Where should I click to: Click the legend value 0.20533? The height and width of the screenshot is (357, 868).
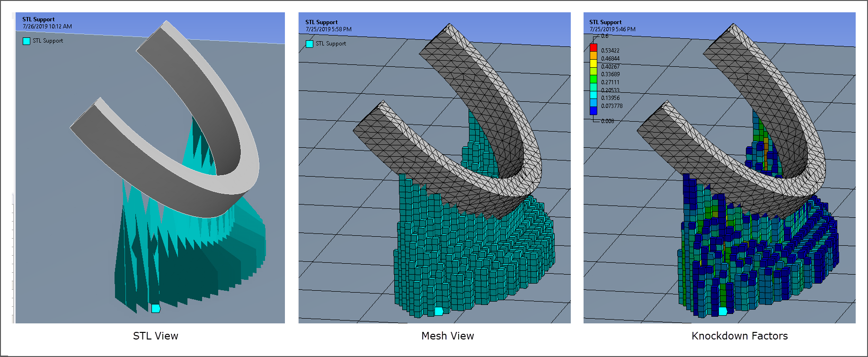coord(610,90)
